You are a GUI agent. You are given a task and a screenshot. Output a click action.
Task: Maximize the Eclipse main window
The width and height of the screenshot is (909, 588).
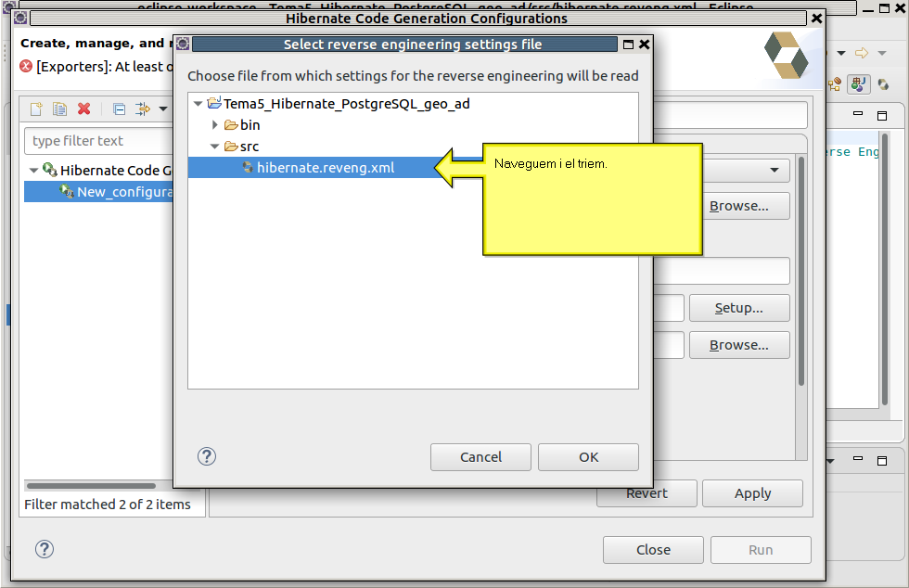point(884,8)
